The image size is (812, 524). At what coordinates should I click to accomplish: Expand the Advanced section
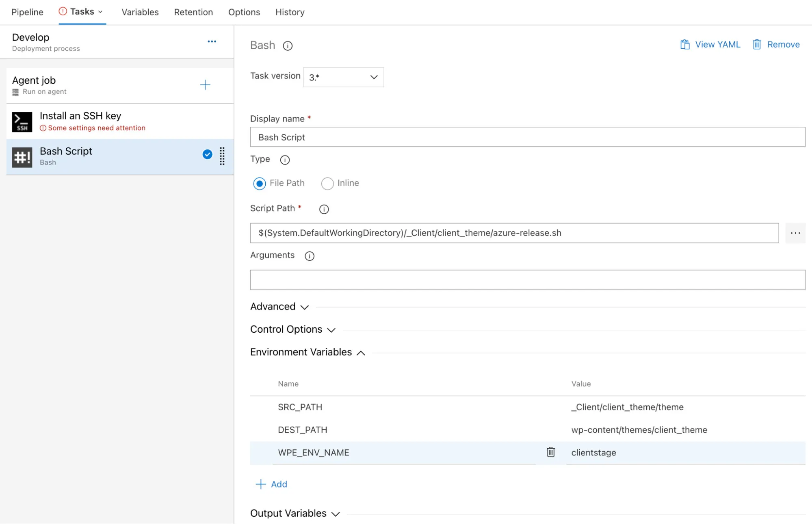coord(280,307)
